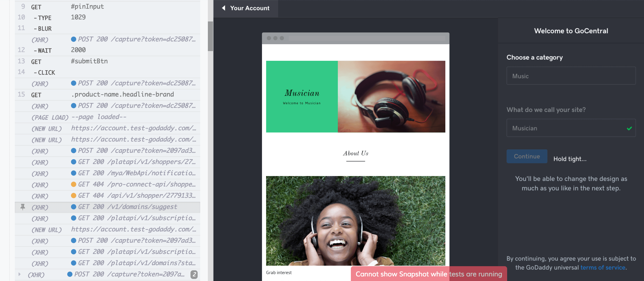Click the grouped count badge showing 2
Screen dimensions: 644x281
pos(194,275)
